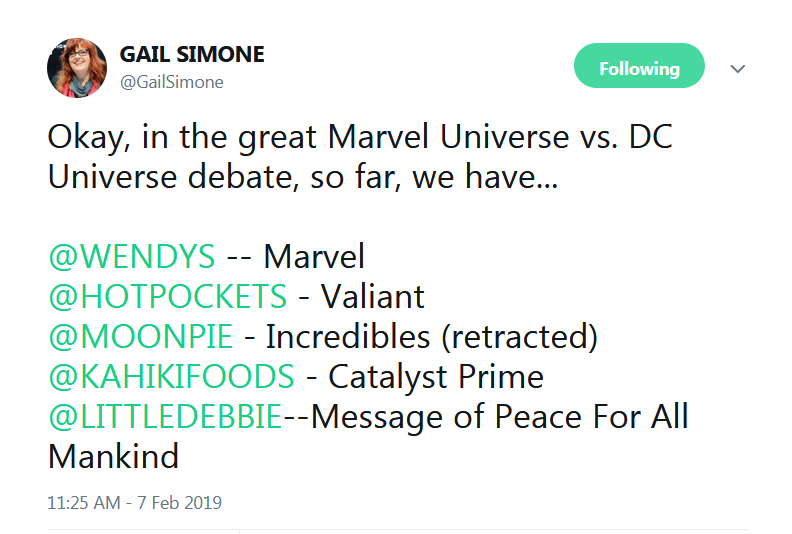Viewport: 792px width, 534px height.
Task: Open the @KAHIKIFOODS mention
Action: click(x=171, y=376)
